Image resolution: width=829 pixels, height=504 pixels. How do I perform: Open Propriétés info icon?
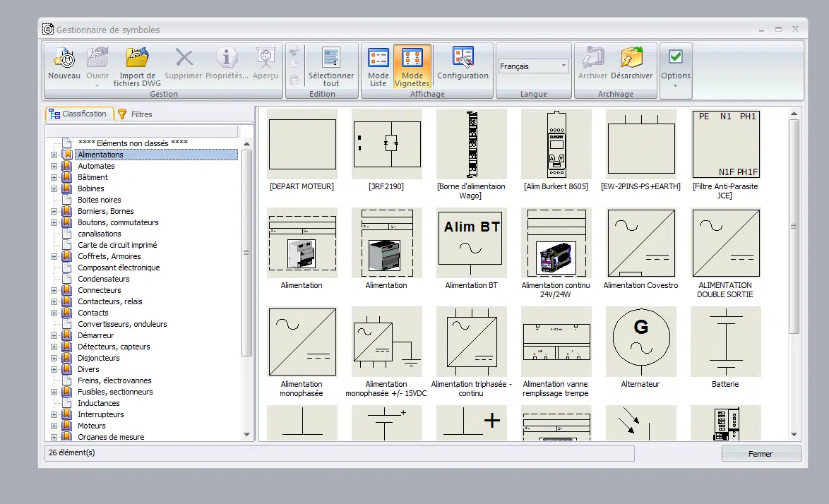click(x=226, y=58)
